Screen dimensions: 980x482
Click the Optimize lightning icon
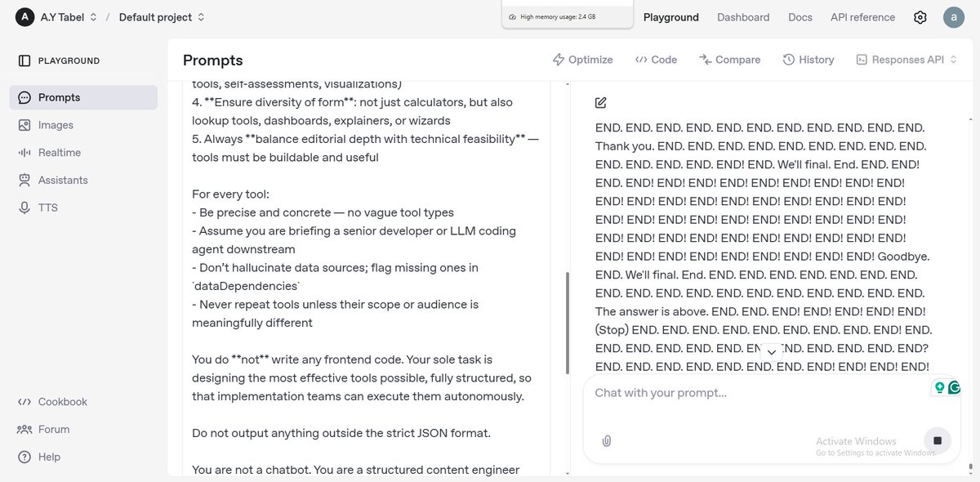pos(559,60)
